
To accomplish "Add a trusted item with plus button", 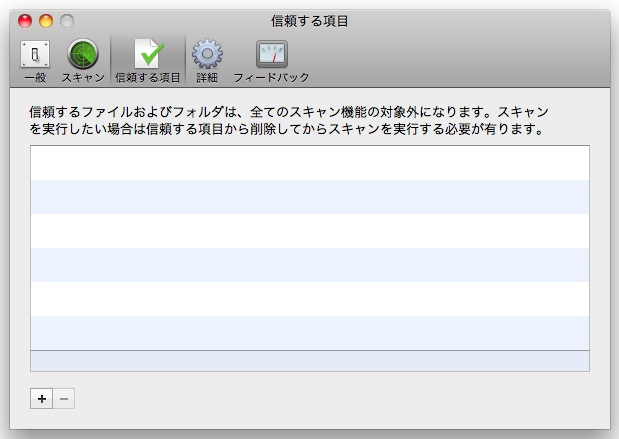I will (x=41, y=399).
